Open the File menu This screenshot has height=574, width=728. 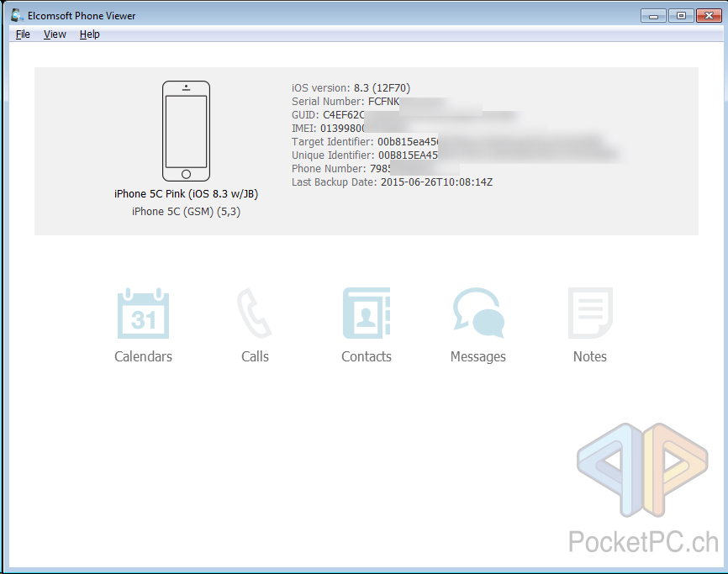click(x=23, y=34)
